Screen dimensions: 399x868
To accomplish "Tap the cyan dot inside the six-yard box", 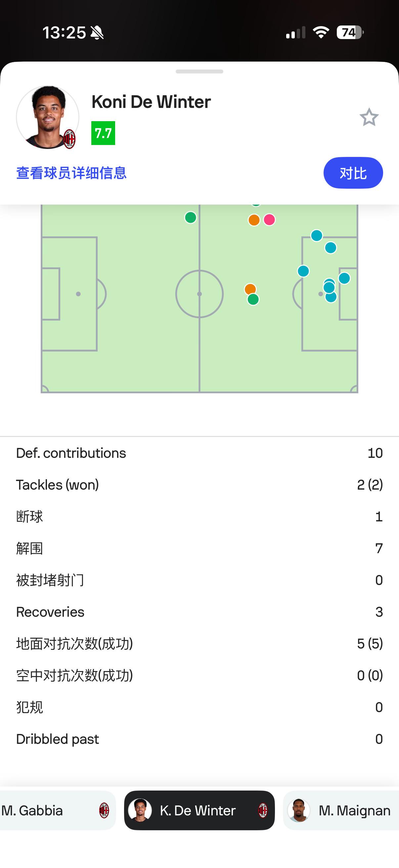I will click(344, 278).
